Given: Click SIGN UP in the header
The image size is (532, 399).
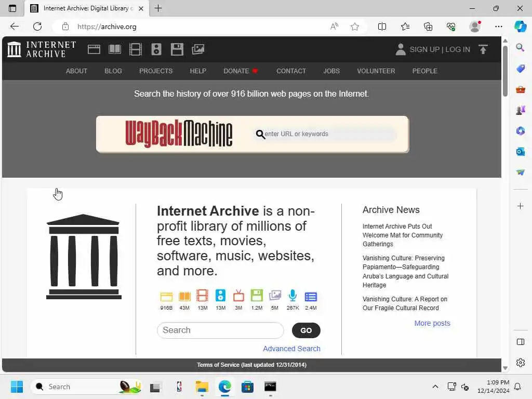Looking at the screenshot, I should pos(424,49).
